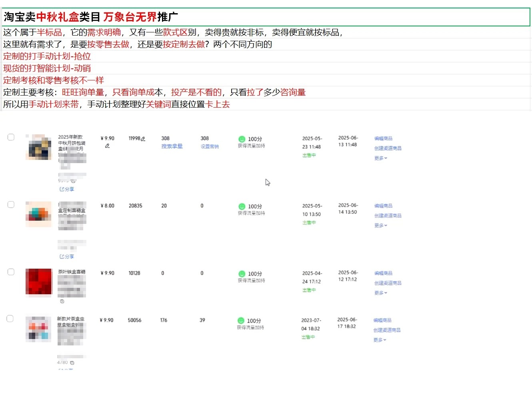
Task: Click the line starting 这个属于半标品
Action: (x=173, y=32)
